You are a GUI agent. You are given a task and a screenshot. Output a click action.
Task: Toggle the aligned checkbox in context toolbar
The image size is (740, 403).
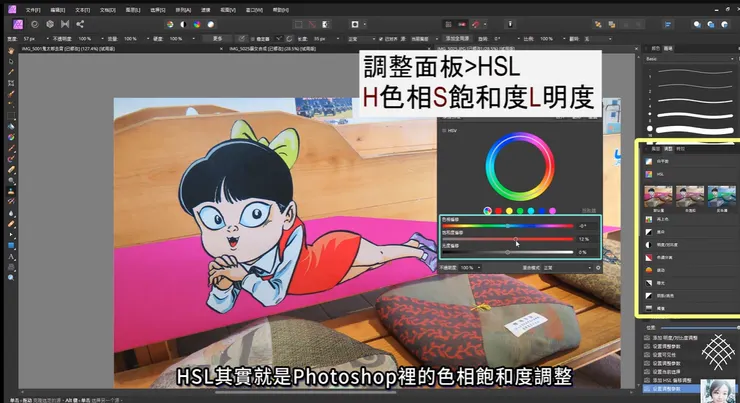381,39
